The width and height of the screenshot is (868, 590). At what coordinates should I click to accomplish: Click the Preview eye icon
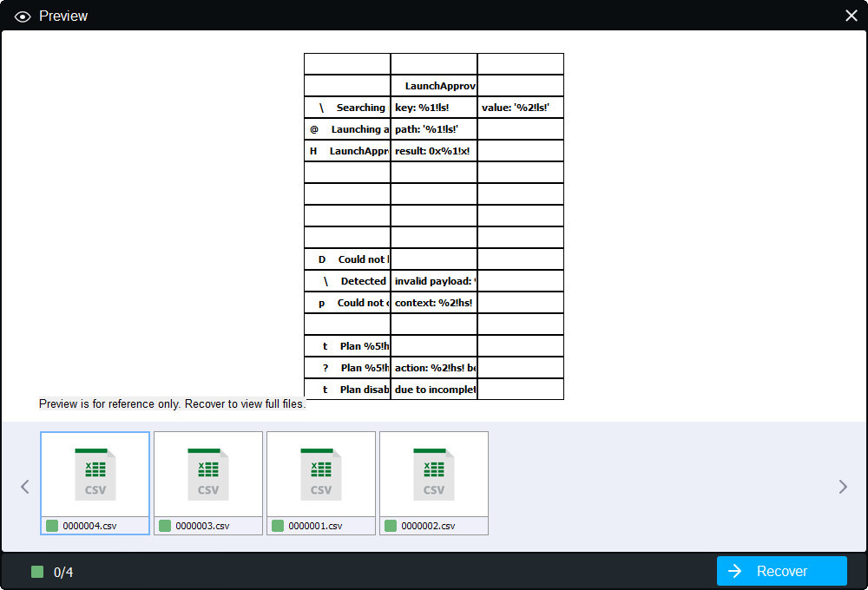[x=23, y=16]
